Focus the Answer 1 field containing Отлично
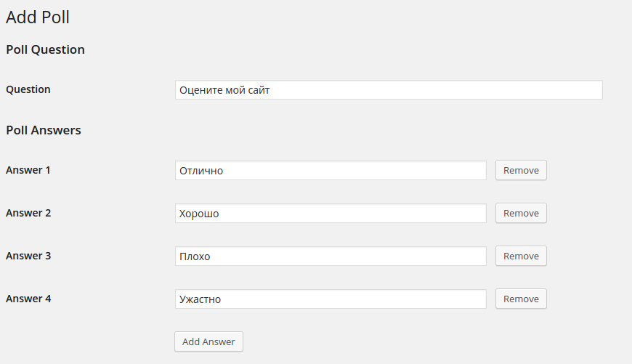 click(331, 171)
